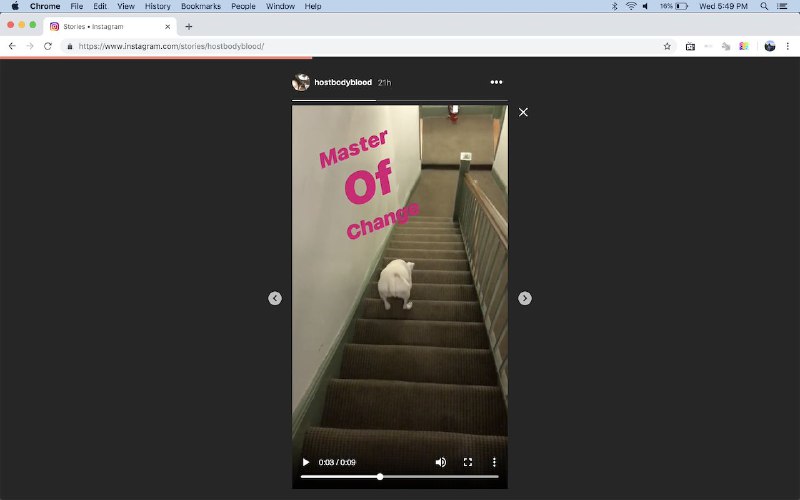
Task: Open the View menu
Action: (x=126, y=6)
